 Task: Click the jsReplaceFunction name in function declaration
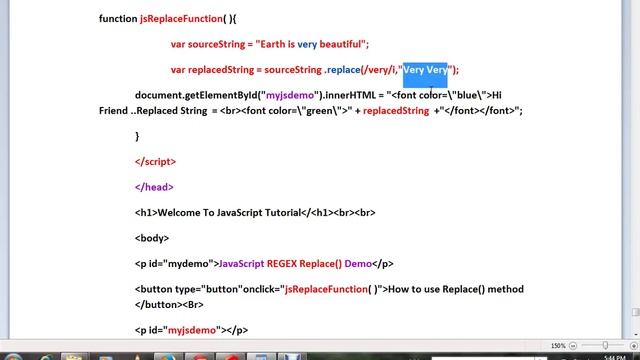pos(181,19)
